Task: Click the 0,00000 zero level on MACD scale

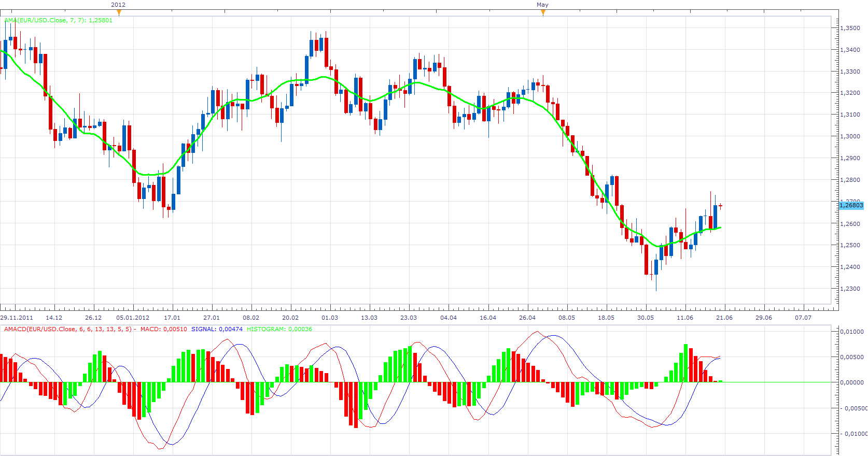Action: click(852, 382)
